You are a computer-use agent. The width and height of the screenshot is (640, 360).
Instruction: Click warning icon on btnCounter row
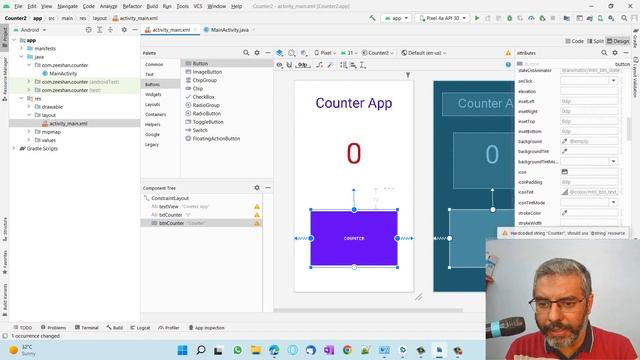(x=257, y=223)
